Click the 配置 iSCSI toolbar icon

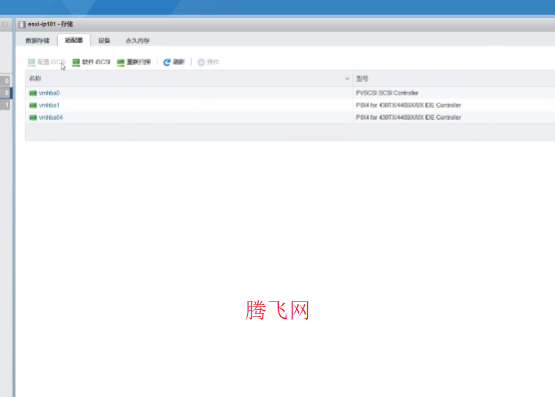tap(32, 63)
